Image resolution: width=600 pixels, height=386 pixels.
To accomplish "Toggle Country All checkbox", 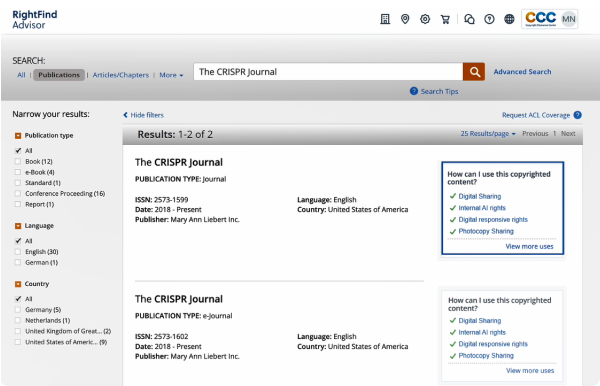I will click(18, 299).
